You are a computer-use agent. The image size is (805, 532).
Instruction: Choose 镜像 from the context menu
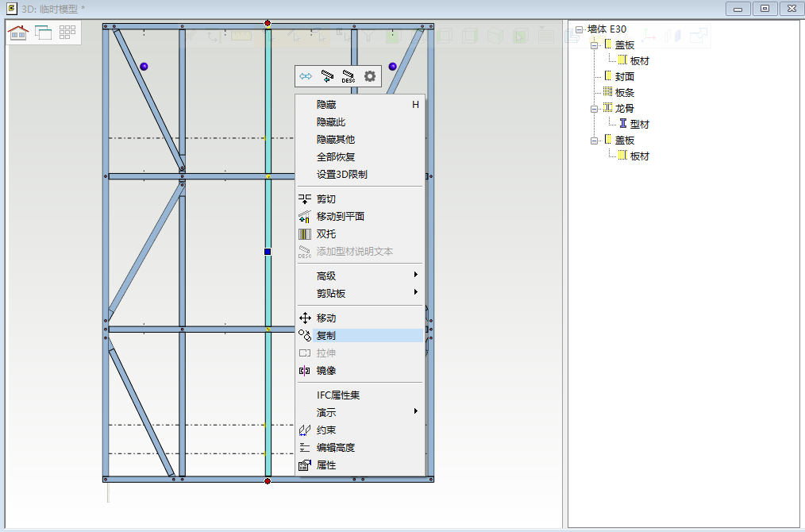click(x=360, y=371)
